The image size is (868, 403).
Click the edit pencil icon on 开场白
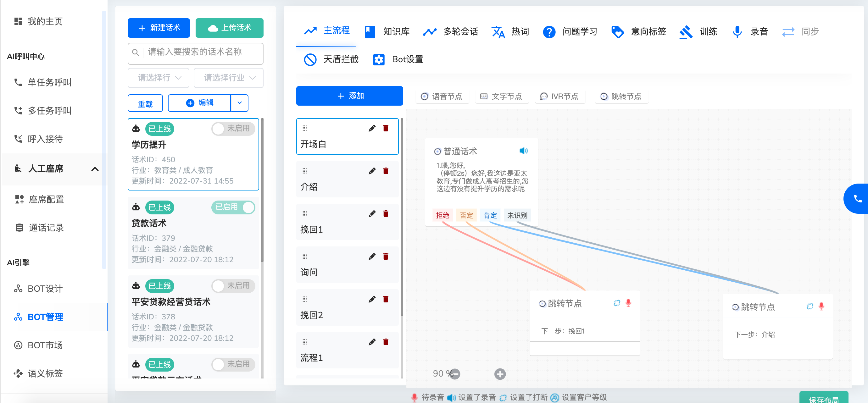372,128
